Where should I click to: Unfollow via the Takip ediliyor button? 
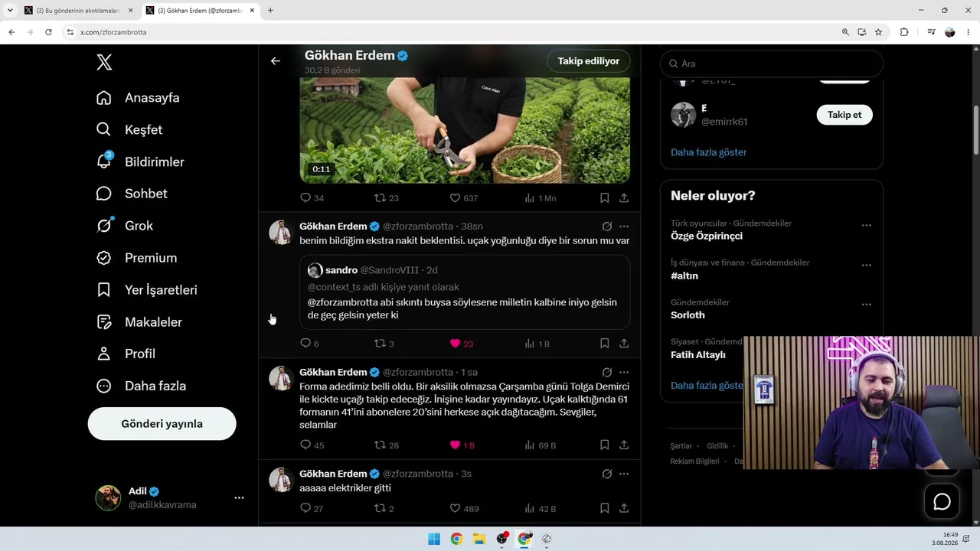pos(589,61)
